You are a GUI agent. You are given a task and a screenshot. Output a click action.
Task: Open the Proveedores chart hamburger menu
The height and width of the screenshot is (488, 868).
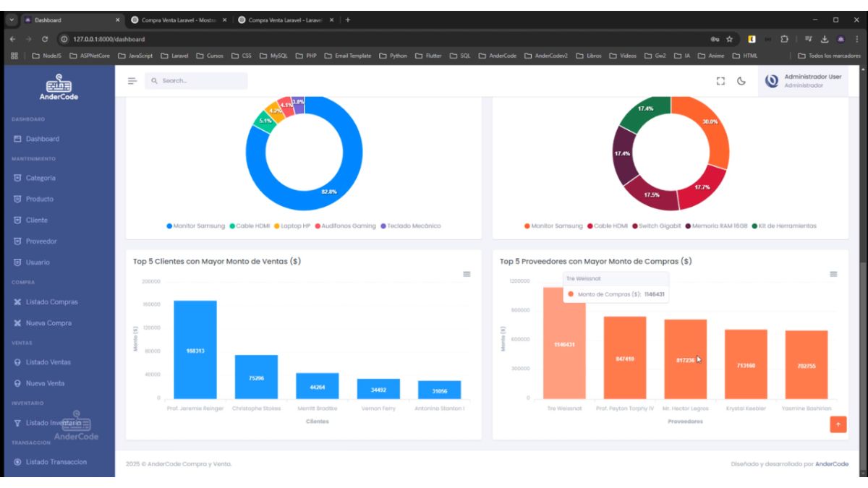click(x=833, y=274)
